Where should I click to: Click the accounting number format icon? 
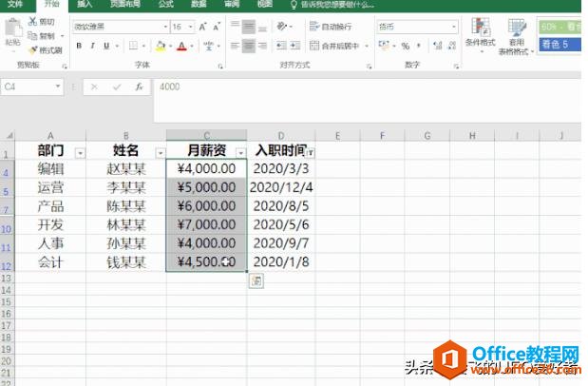tap(383, 46)
